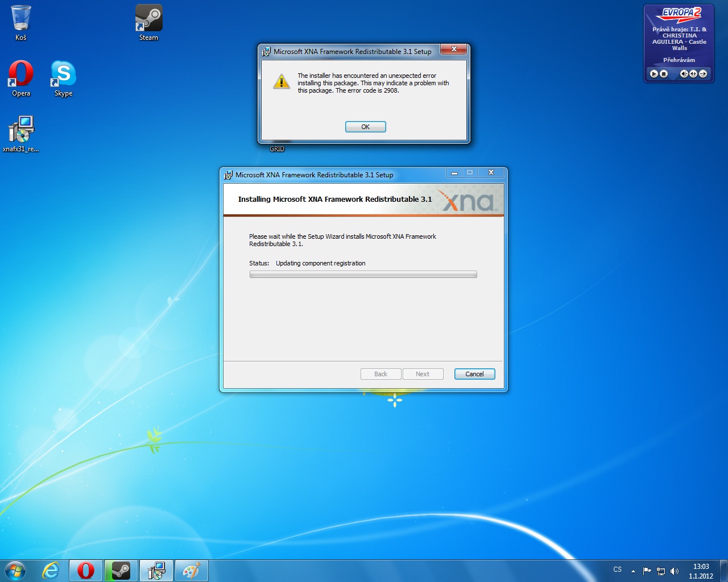Switch to Opera in the taskbar

click(x=86, y=570)
